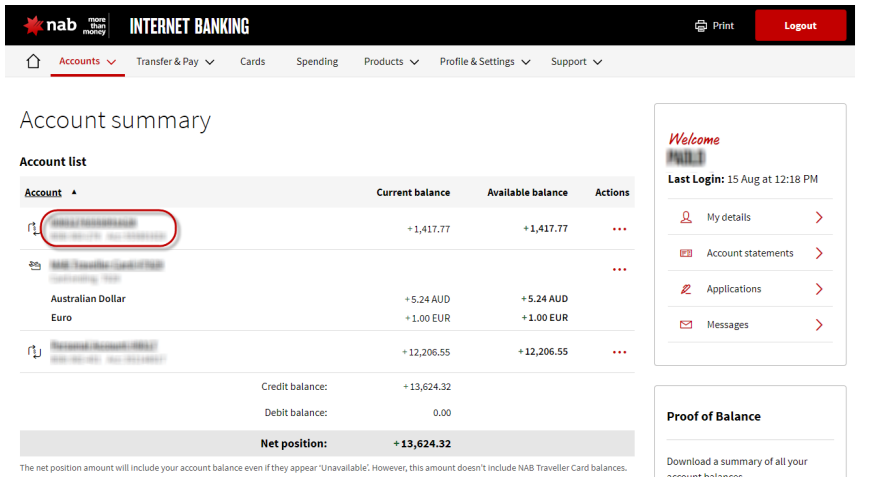Viewport: 873px width, 492px height.
Task: Click the Account statements card icon
Action: tap(686, 253)
